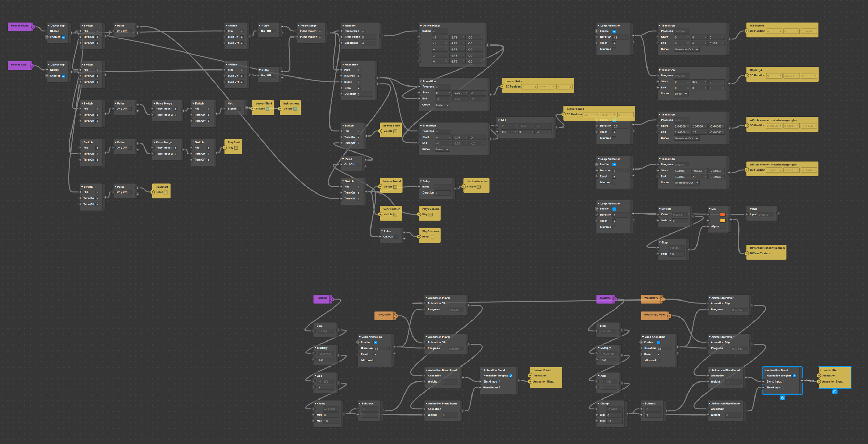Collapse the Option Picker patch
This screenshot has height=444, width=868.
(421, 25)
